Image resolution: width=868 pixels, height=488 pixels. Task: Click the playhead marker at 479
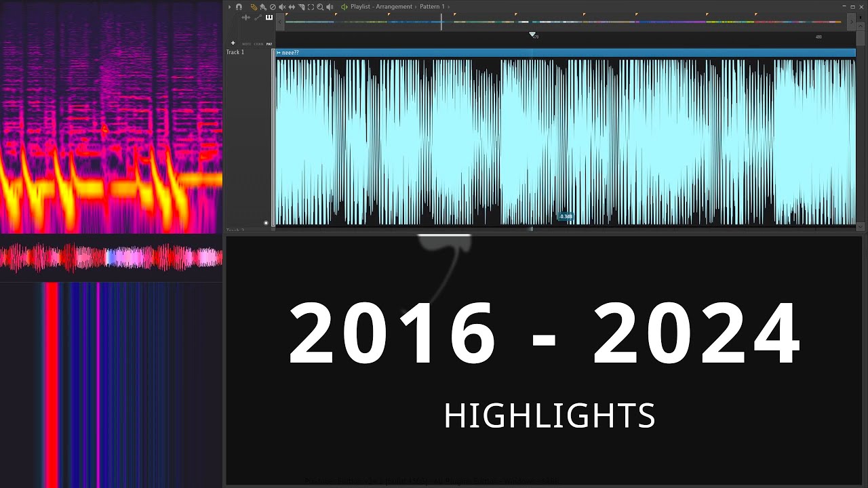(532, 35)
